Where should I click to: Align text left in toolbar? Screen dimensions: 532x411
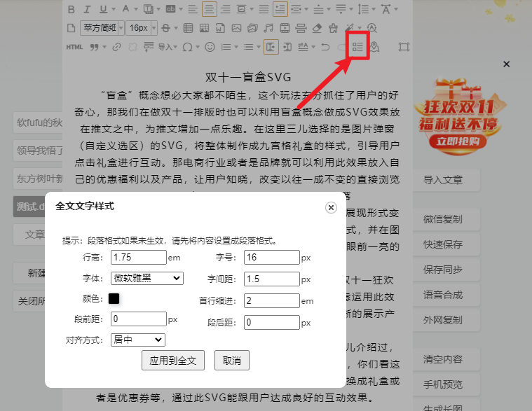(193, 10)
